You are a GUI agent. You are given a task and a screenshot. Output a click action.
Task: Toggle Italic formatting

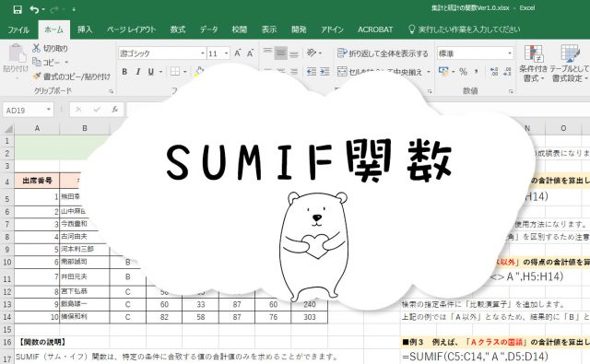[x=138, y=72]
